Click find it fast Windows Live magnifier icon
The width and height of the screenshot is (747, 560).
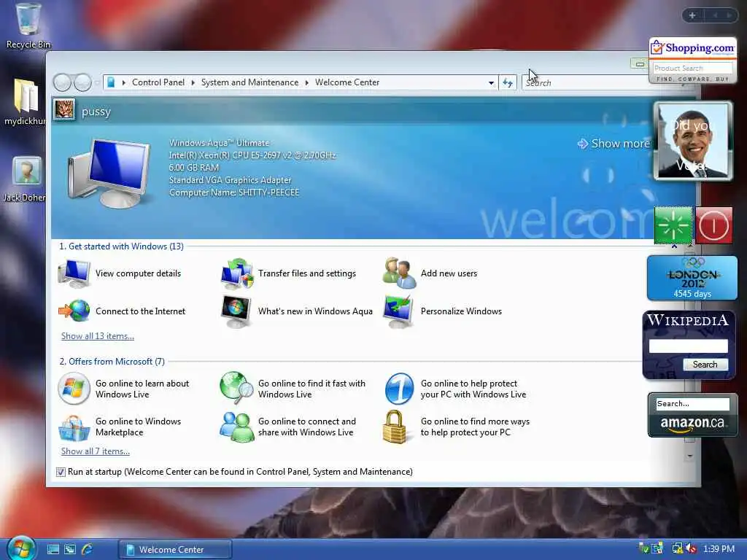click(237, 387)
